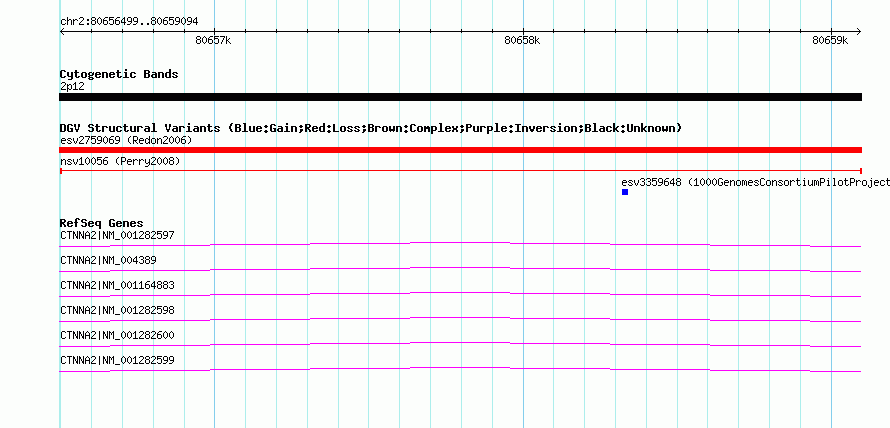
Task: Open the CTNNA2|NM_001282599 transcript label
Action: [x=117, y=360]
